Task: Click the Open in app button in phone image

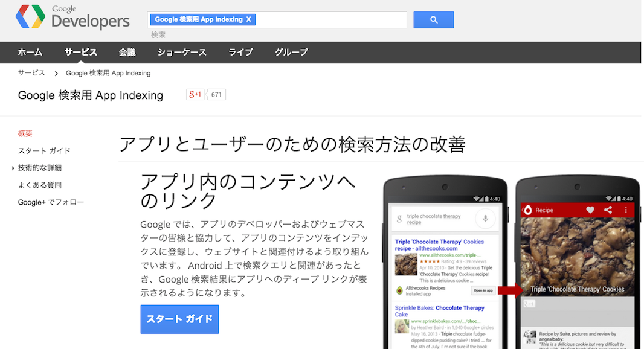Action: (x=483, y=290)
